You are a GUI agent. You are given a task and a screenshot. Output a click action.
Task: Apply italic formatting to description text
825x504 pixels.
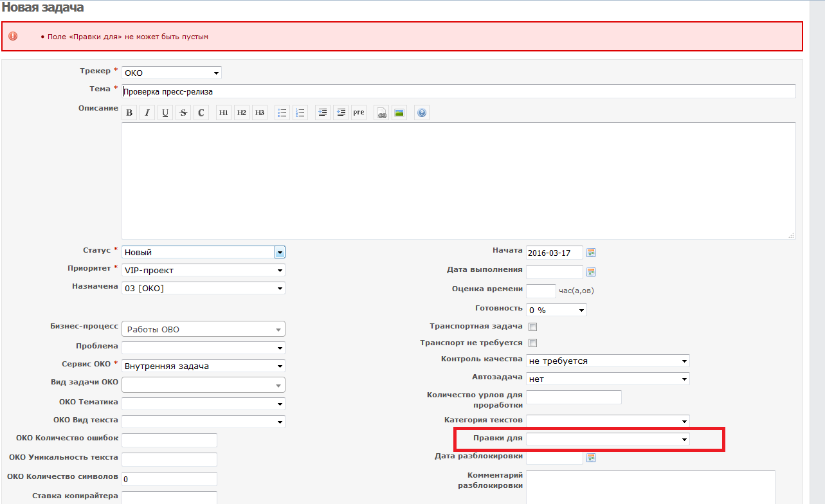tap(147, 113)
